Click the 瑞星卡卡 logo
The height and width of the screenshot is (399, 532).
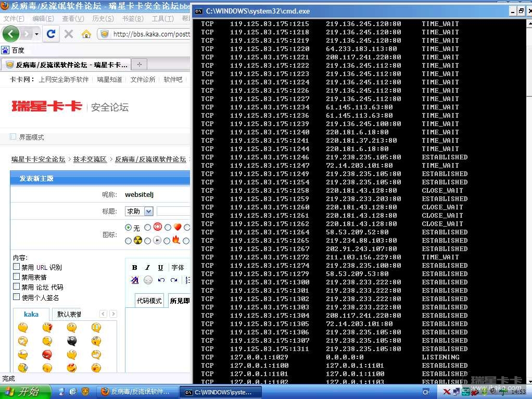point(47,106)
